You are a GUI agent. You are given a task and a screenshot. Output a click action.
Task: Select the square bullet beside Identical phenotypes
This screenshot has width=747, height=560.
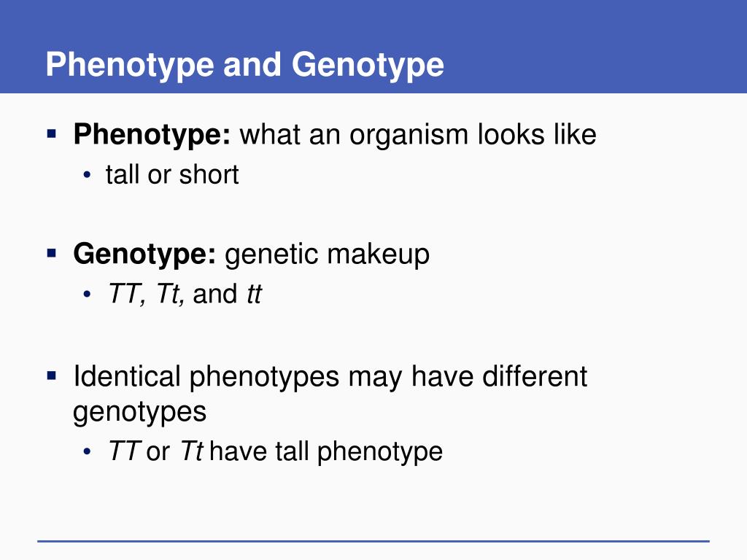[x=52, y=377]
